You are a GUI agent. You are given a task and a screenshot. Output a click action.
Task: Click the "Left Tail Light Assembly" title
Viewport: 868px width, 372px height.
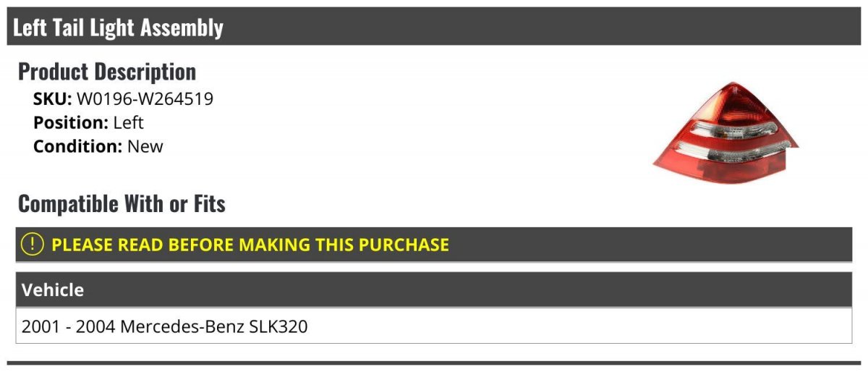[x=118, y=28]
